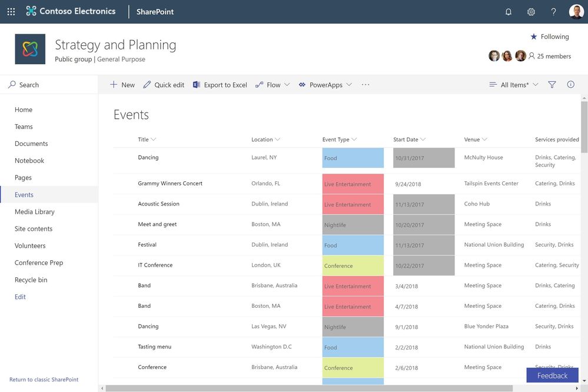Click the Search box

pos(49,85)
